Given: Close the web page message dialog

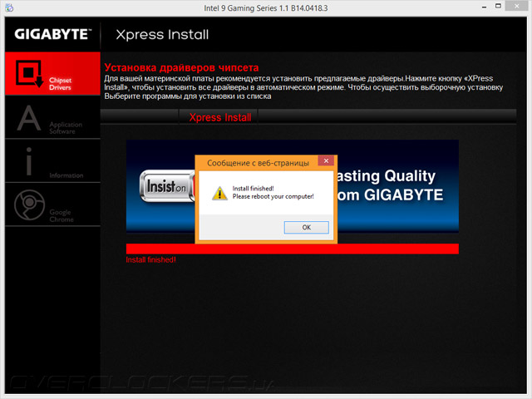Looking at the screenshot, I should [x=326, y=160].
